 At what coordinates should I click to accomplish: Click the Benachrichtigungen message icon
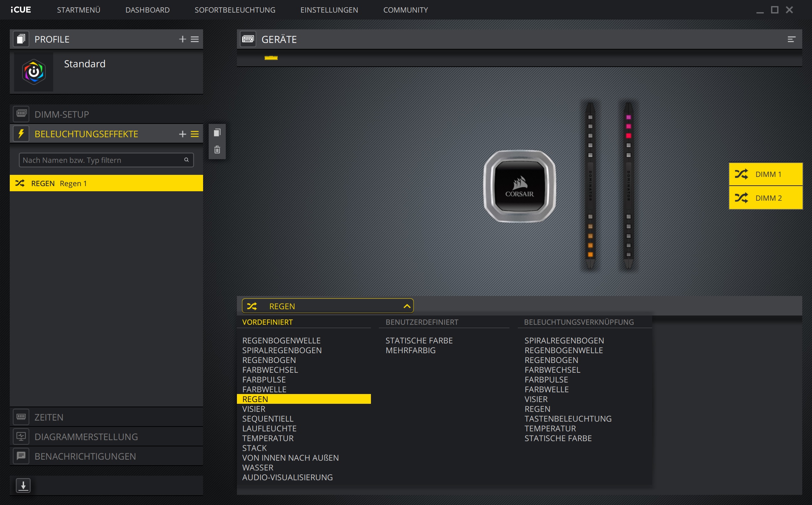pyautogui.click(x=21, y=456)
